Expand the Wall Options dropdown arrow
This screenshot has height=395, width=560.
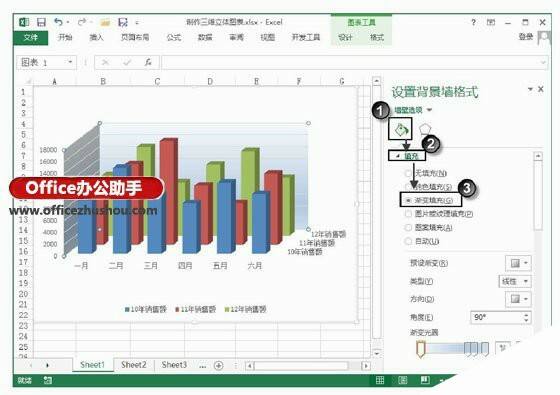[x=430, y=110]
